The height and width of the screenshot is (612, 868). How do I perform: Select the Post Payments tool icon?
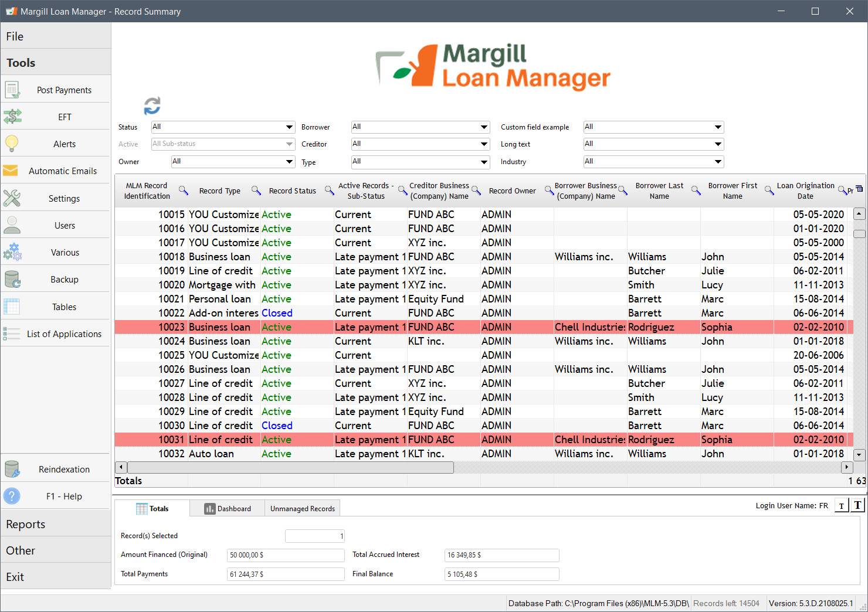point(12,89)
